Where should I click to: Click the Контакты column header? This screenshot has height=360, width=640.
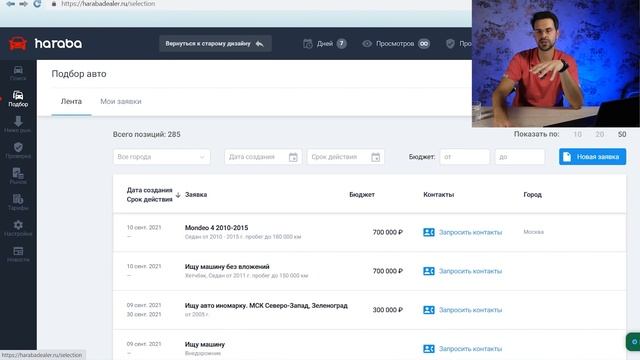tap(438, 195)
